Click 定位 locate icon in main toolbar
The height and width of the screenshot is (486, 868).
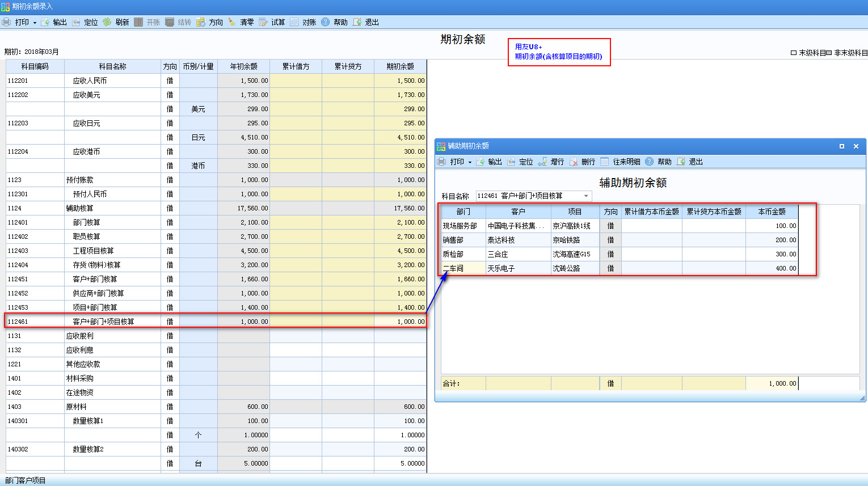[x=76, y=22]
